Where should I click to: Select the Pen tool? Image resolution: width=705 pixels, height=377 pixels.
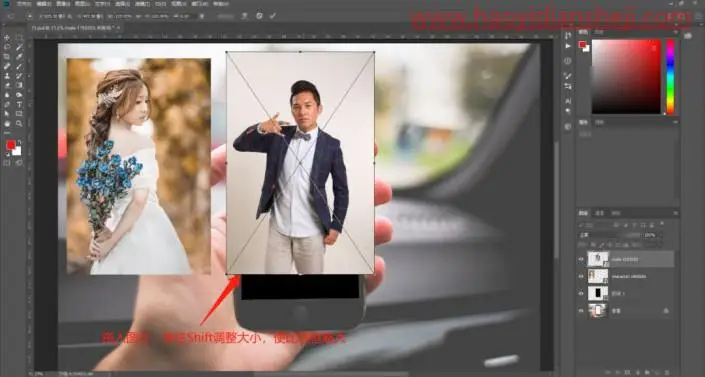click(7, 104)
